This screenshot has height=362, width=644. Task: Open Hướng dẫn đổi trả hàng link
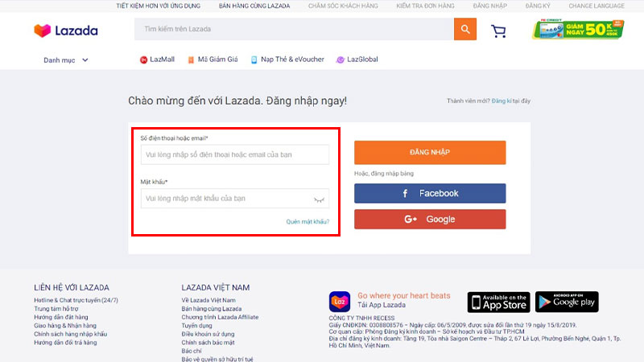click(x=65, y=343)
